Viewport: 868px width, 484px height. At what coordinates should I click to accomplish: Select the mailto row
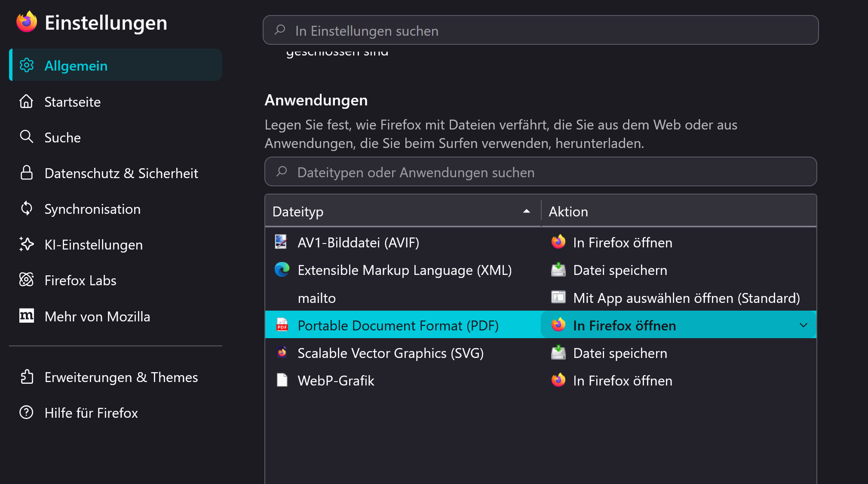point(540,297)
